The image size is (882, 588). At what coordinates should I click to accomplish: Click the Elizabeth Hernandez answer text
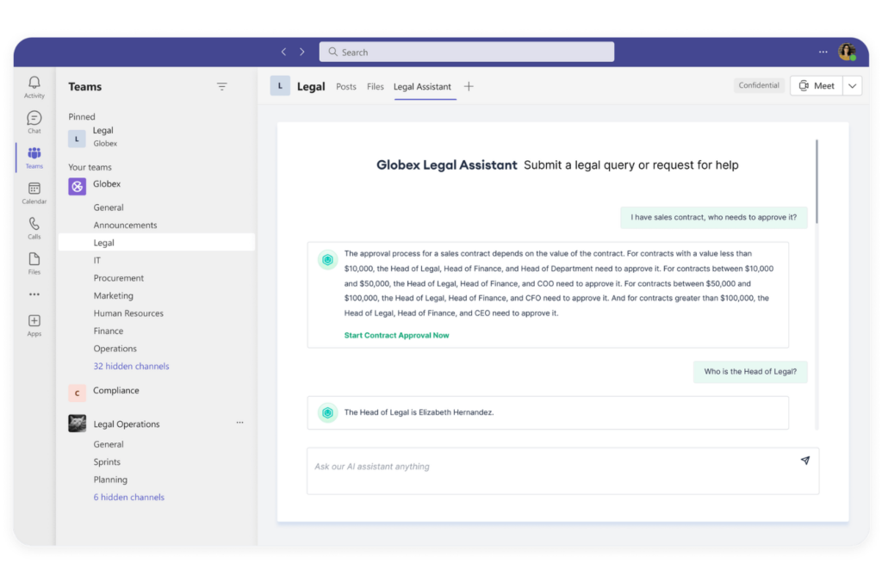(419, 412)
